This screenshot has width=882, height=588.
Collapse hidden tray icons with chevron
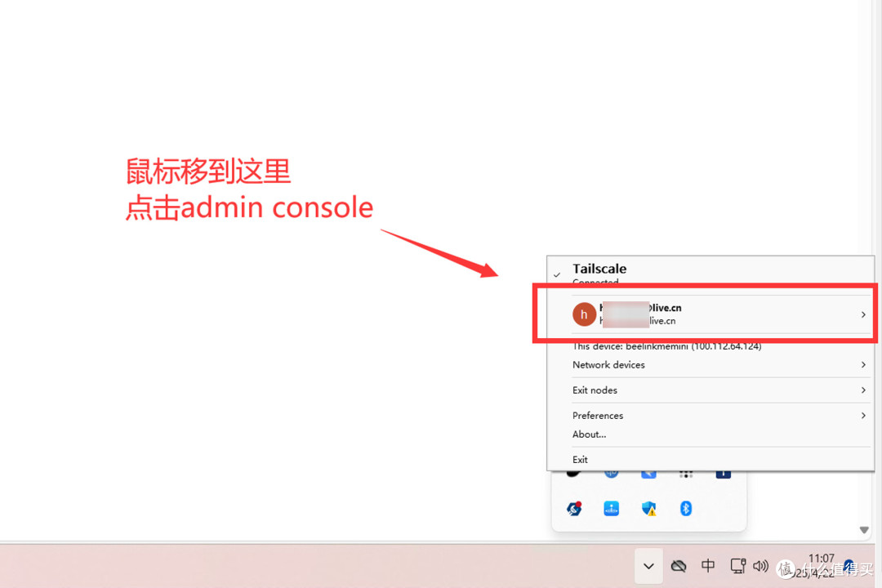648,566
